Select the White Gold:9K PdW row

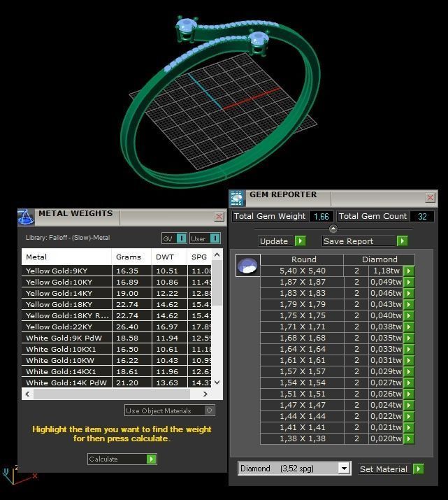(x=116, y=338)
